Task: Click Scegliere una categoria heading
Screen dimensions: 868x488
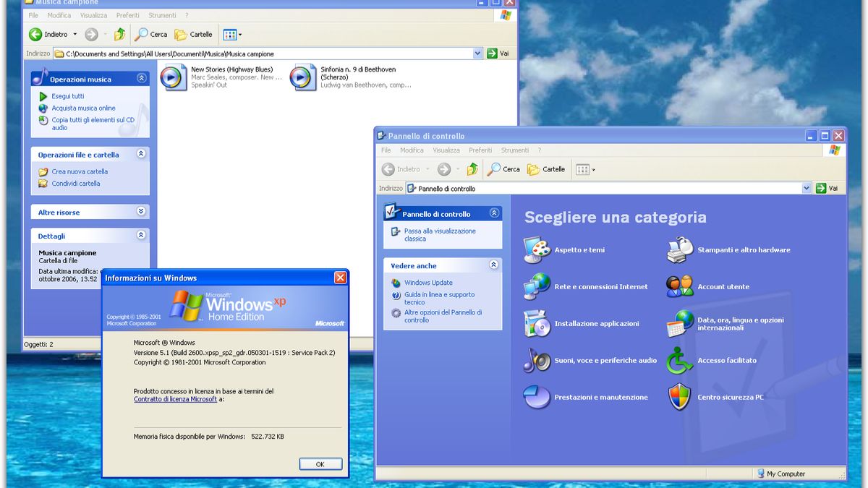Action: pyautogui.click(x=616, y=217)
